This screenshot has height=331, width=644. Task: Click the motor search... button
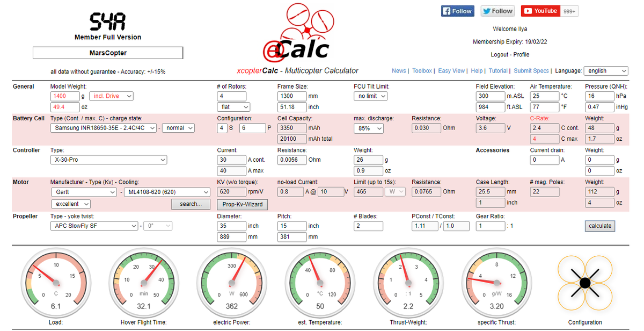(x=191, y=204)
